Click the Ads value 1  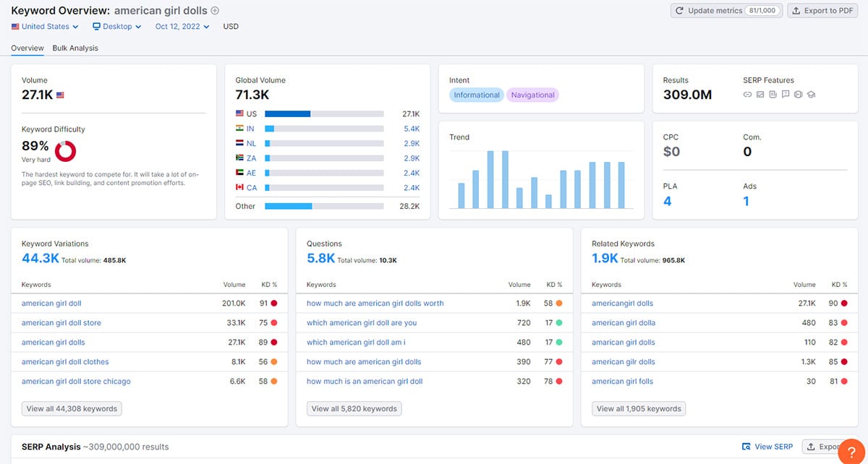point(746,202)
